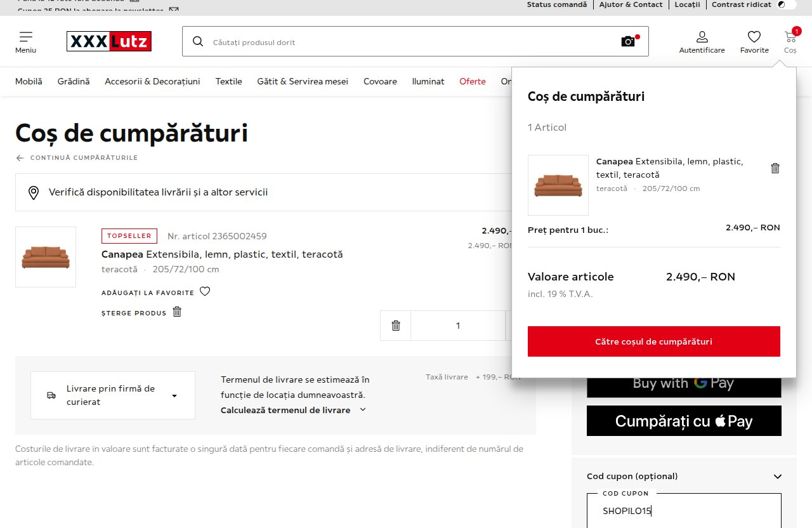Open Status comandă link
This screenshot has width=812, height=528.
[557, 4]
